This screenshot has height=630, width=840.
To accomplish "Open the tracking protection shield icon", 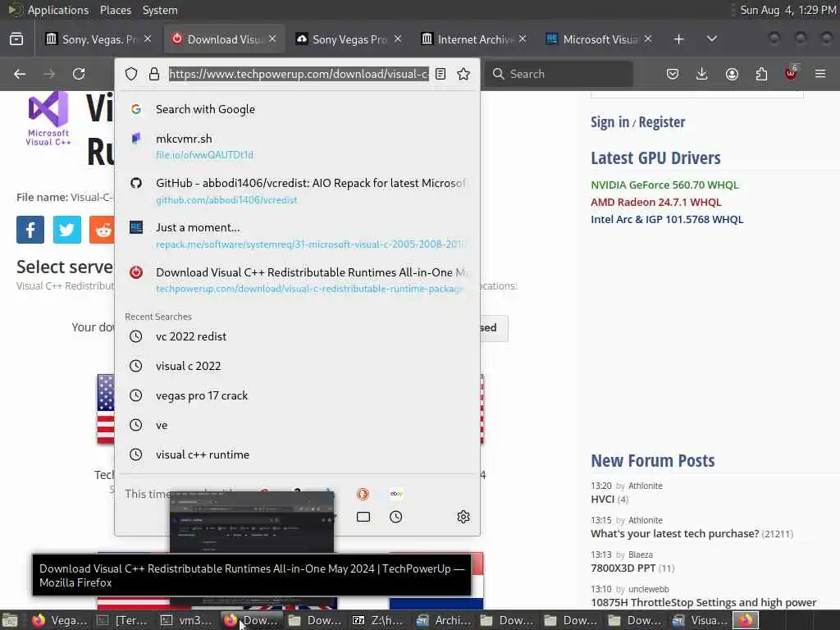I will [x=131, y=74].
